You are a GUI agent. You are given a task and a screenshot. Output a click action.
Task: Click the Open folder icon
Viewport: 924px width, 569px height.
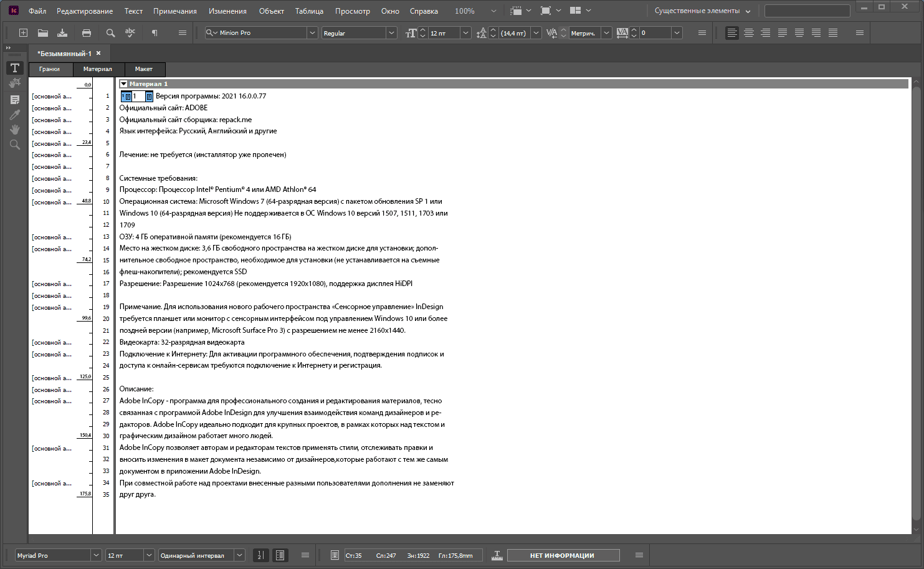pos(43,33)
